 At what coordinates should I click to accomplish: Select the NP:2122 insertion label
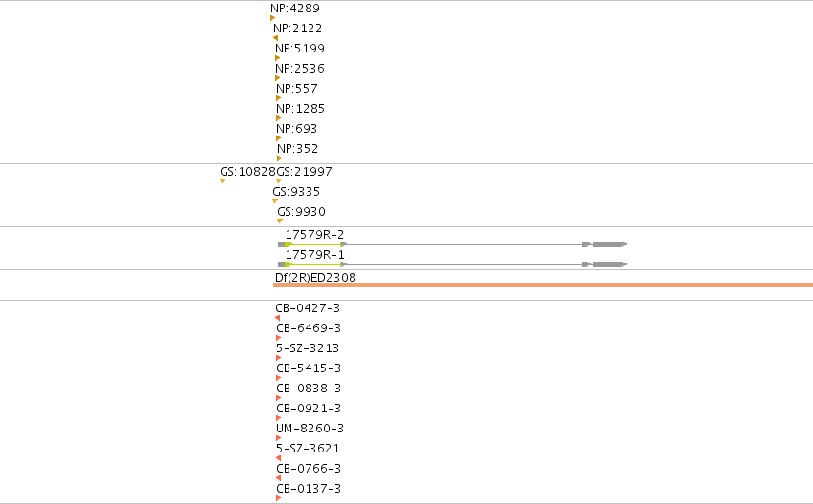pyautogui.click(x=298, y=29)
